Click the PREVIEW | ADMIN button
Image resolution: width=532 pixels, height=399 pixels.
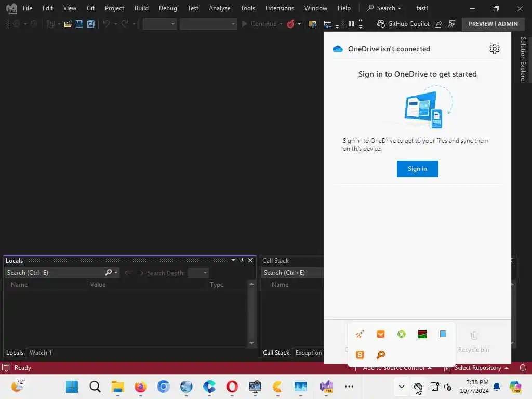[493, 24]
